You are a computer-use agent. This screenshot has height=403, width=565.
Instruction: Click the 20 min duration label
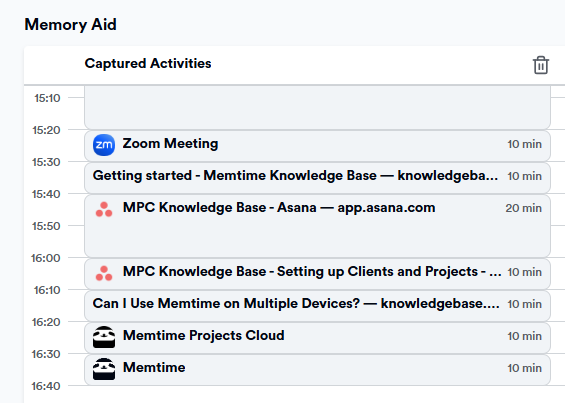click(524, 208)
